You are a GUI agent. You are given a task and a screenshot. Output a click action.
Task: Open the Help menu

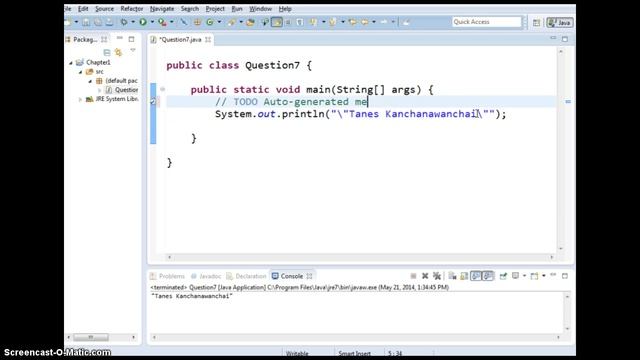point(285,9)
